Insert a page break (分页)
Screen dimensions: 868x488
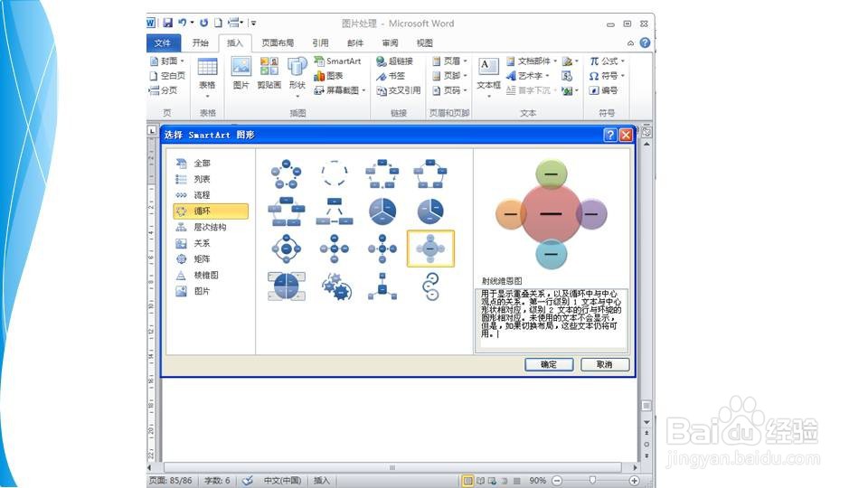tap(164, 90)
